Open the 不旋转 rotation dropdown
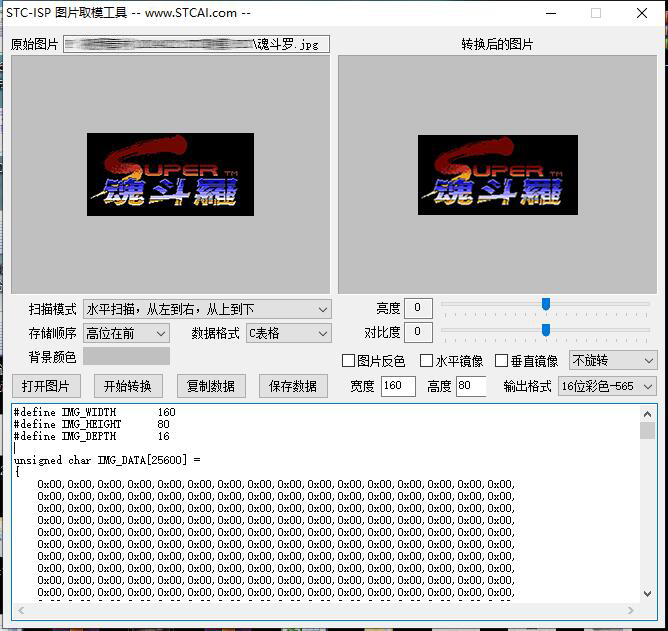 (x=613, y=361)
